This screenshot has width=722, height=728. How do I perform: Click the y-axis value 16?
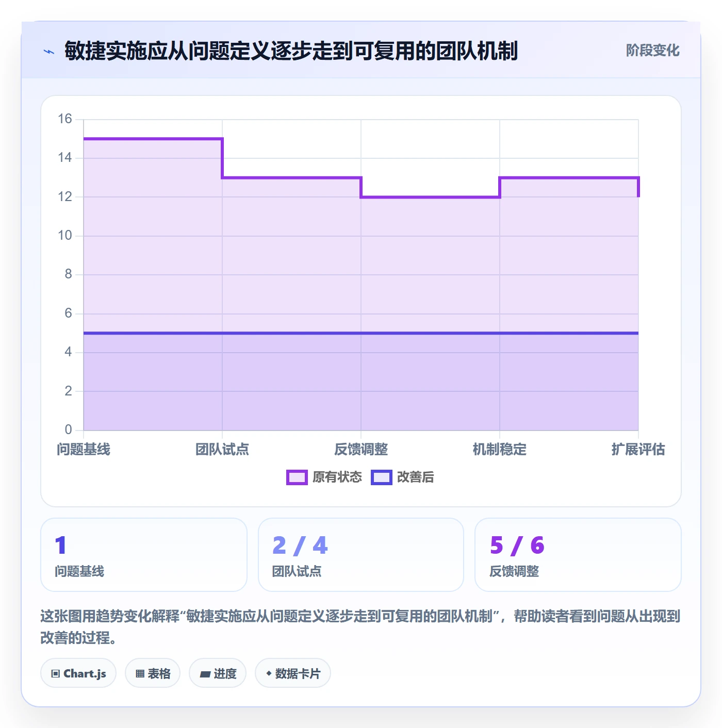65,119
